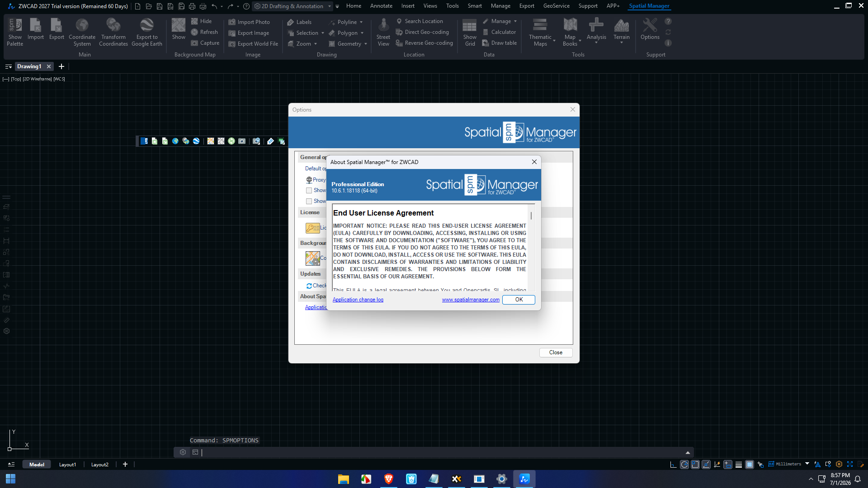The height and width of the screenshot is (488, 868).
Task: Toggle Dynamic Input in status bar
Action: point(728,465)
